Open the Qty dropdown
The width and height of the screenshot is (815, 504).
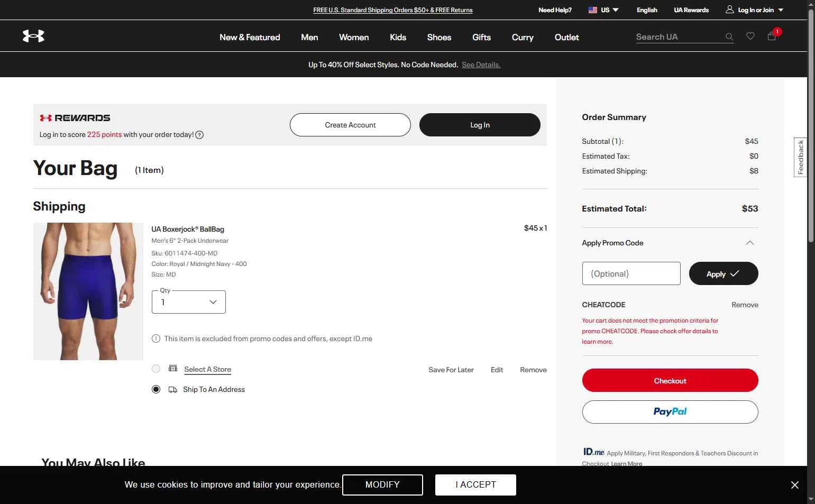pyautogui.click(x=189, y=302)
